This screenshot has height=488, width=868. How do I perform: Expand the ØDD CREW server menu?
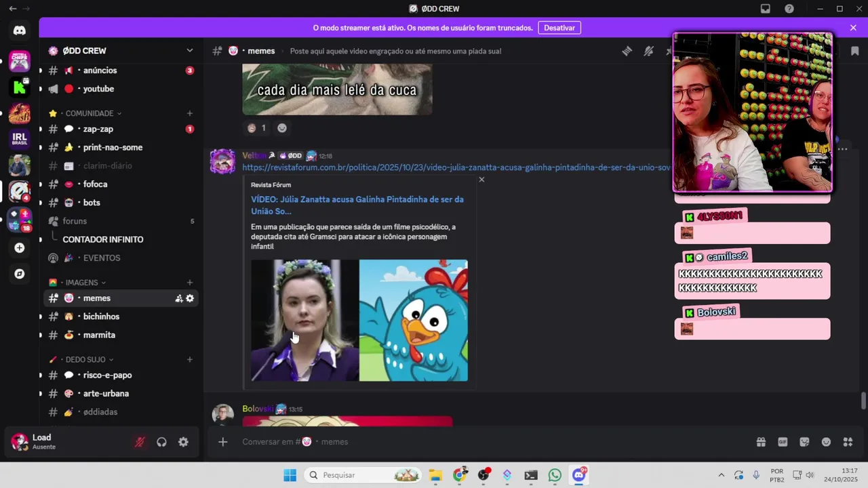[189, 51]
